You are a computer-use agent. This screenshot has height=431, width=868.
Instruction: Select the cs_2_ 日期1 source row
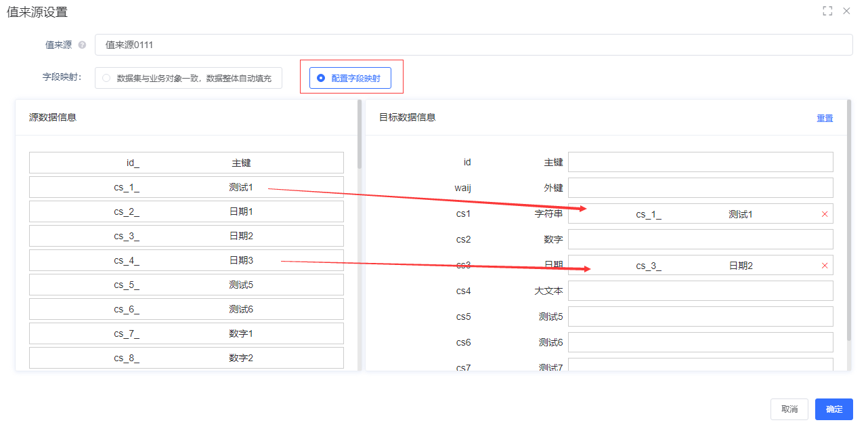pyautogui.click(x=186, y=212)
